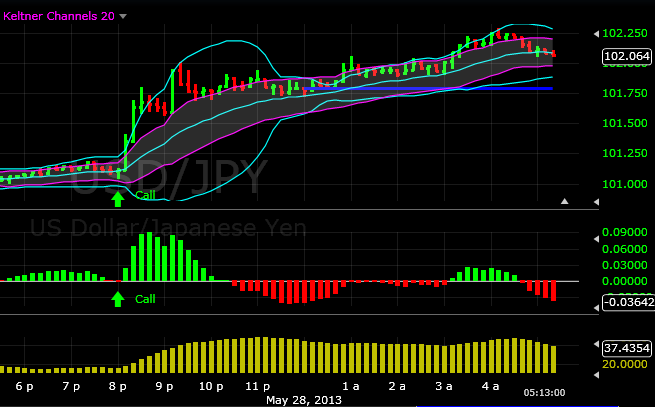Select the May 28, 2013 date label
This screenshot has width=655, height=407.
pyautogui.click(x=304, y=400)
